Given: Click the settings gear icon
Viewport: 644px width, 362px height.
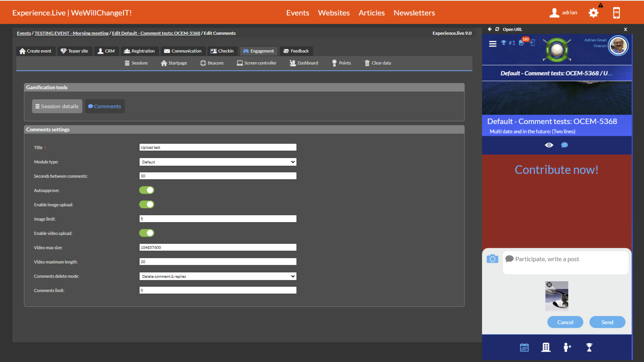Looking at the screenshot, I should pos(593,13).
